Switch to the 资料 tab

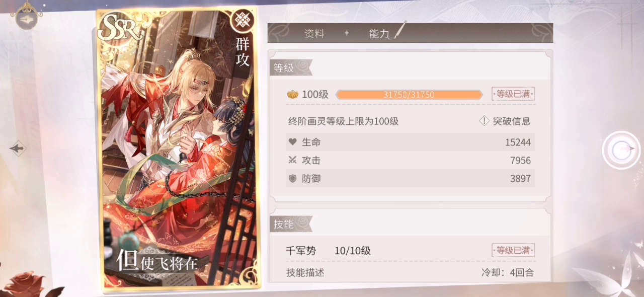[x=314, y=34]
